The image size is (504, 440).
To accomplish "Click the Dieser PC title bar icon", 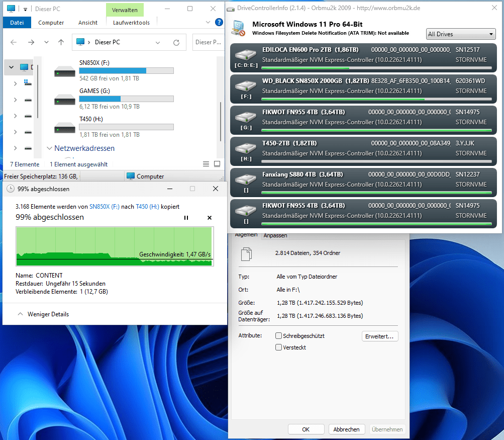I will point(11,9).
